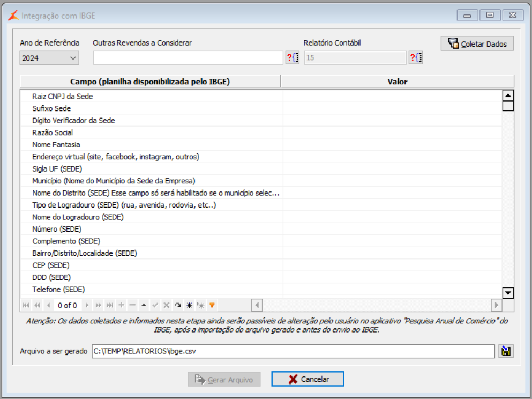Click Coletar Dados button
This screenshot has width=532, height=399.
click(x=477, y=44)
